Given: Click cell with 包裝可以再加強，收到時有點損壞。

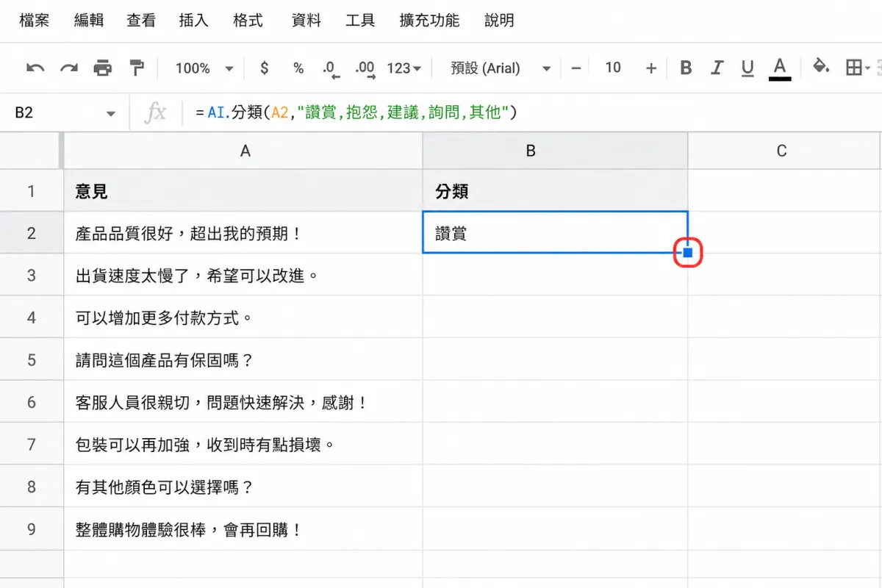Looking at the screenshot, I should coord(244,445).
